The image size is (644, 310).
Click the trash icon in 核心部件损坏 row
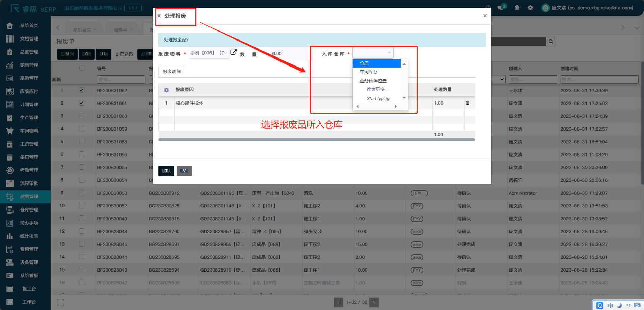(467, 103)
